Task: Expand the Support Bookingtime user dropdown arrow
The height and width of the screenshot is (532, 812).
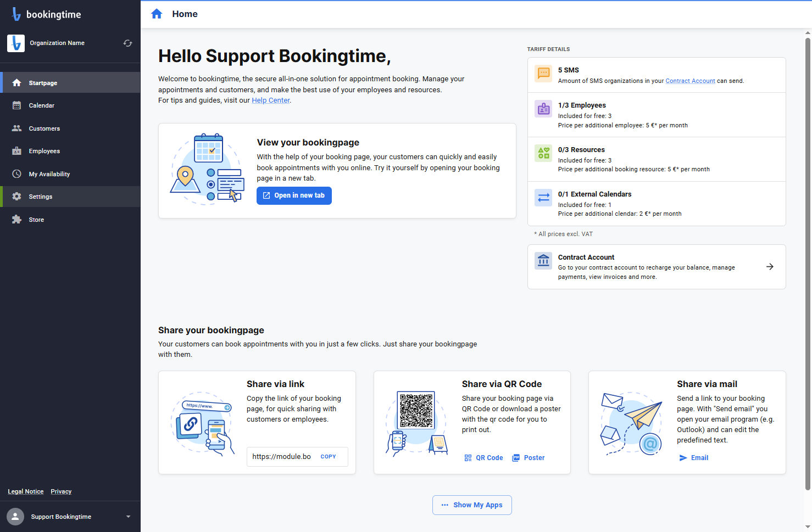Action: [129, 517]
